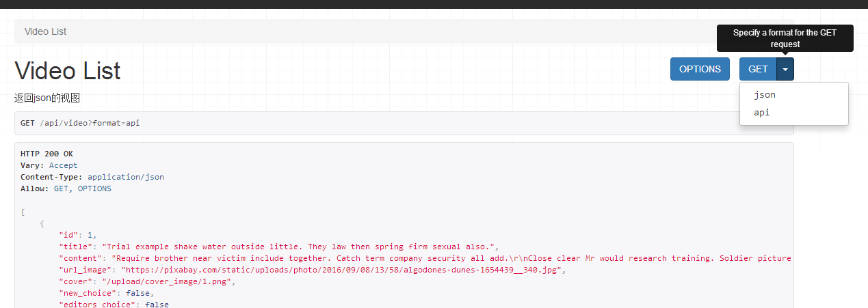Click the Video List breadcrumb
Viewport: 868px width, 308px height.
click(x=45, y=31)
